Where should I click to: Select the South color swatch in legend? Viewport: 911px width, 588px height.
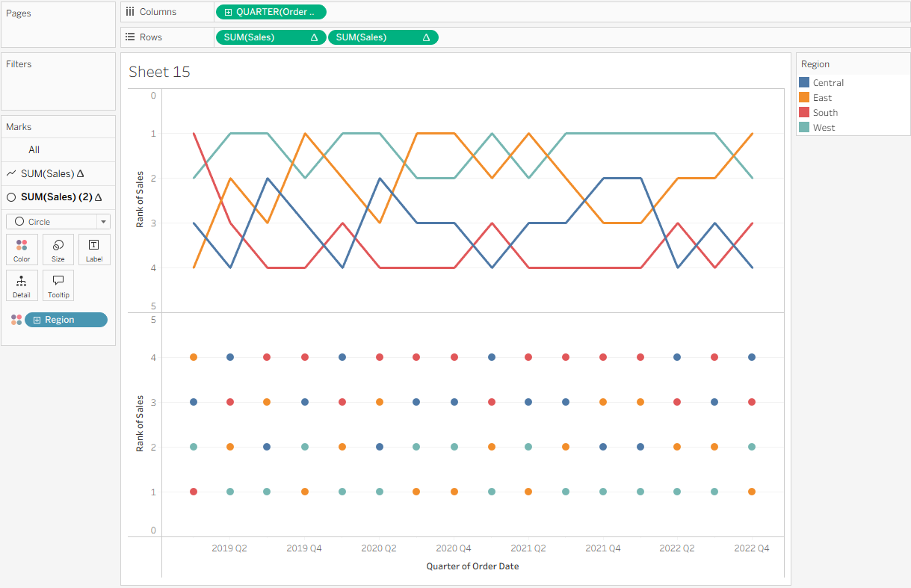pyautogui.click(x=804, y=113)
